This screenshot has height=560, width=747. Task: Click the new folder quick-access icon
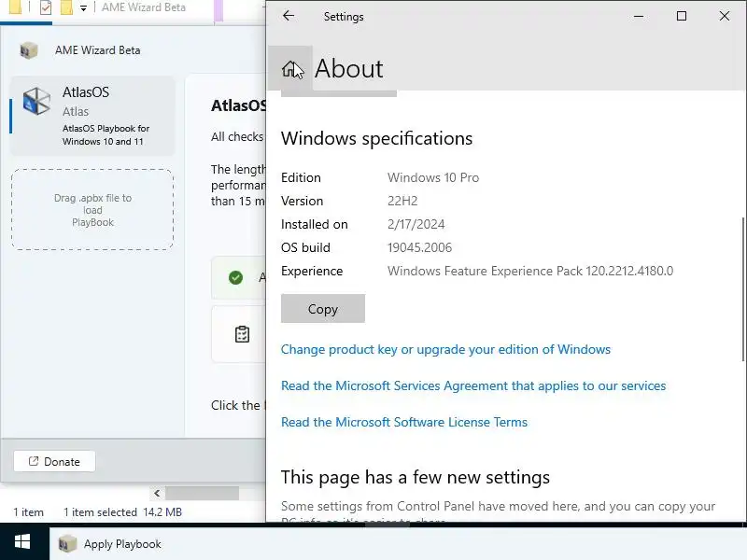point(66,7)
